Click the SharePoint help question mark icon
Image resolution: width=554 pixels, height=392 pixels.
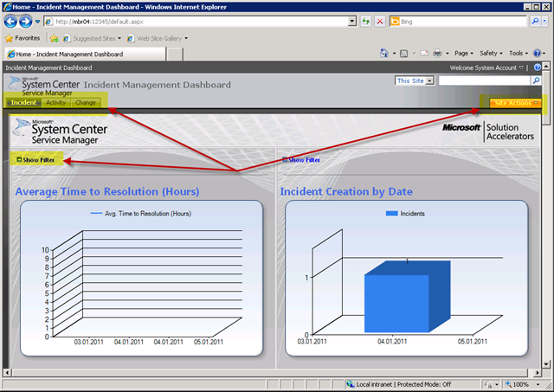pyautogui.click(x=538, y=67)
